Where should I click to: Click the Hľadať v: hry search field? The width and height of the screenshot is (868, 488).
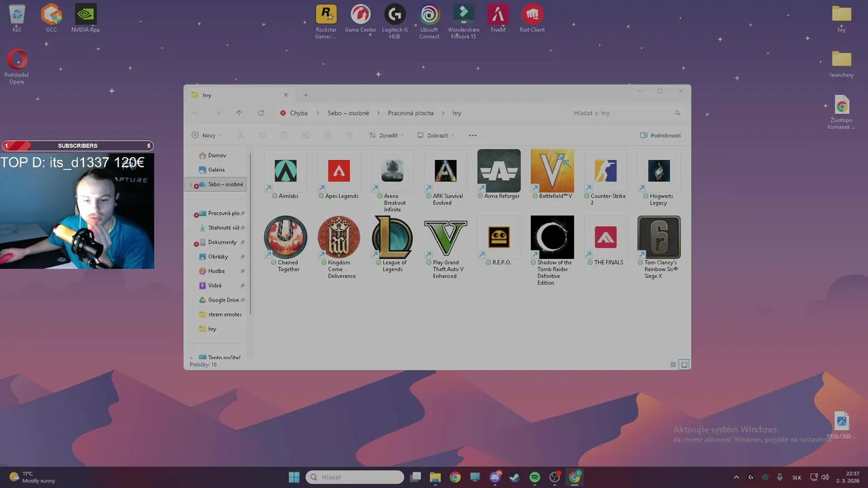[627, 113]
